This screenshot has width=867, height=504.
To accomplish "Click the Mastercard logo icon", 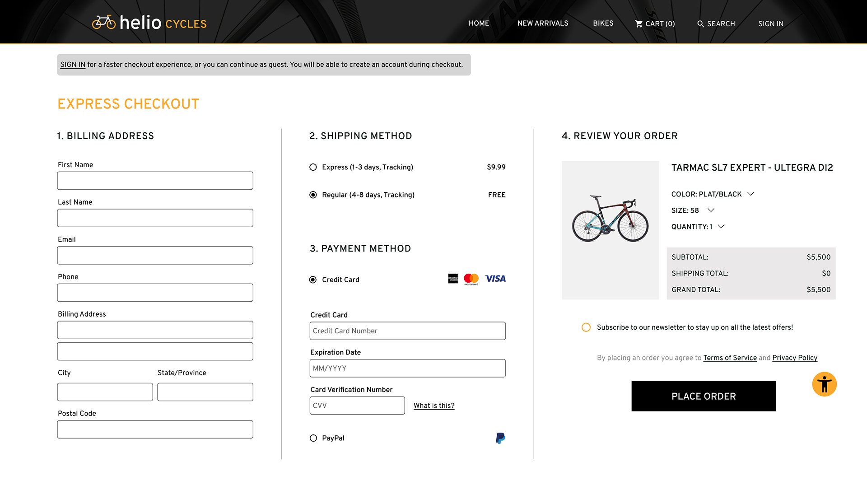I will click(x=471, y=279).
